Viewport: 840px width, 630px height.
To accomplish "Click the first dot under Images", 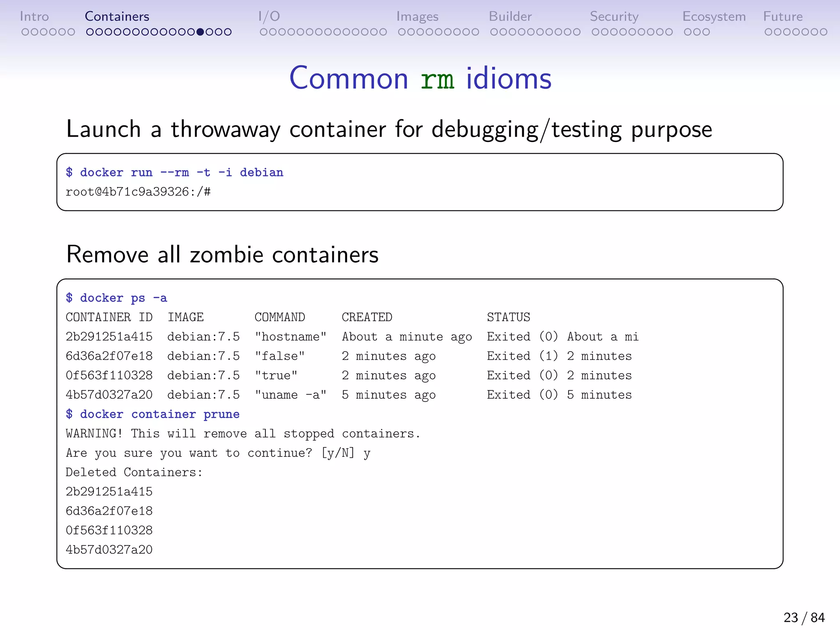I will pos(402,32).
